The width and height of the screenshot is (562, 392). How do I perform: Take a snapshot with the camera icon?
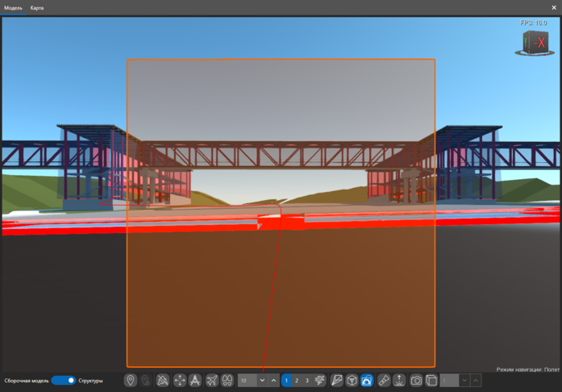click(416, 380)
